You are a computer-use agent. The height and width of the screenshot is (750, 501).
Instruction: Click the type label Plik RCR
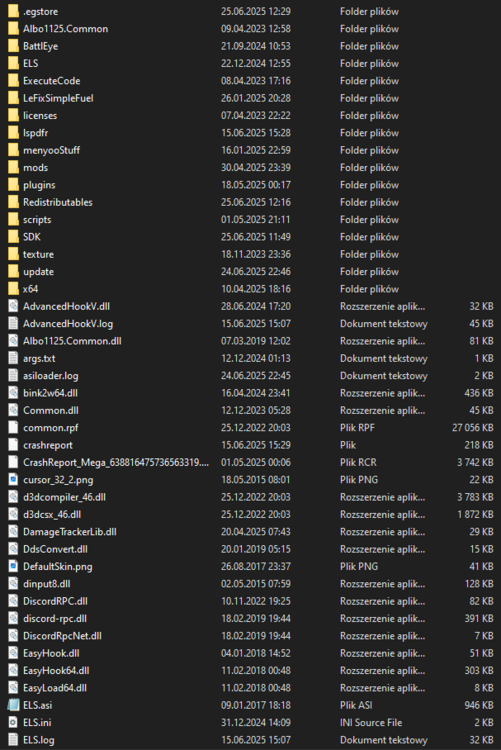click(x=358, y=462)
